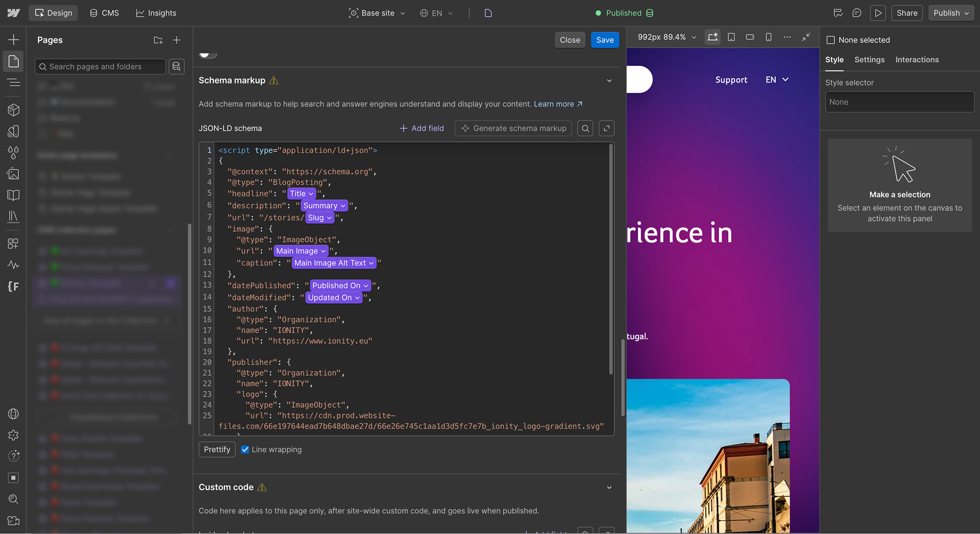
Task: Open the Add elements panel
Action: click(x=13, y=40)
